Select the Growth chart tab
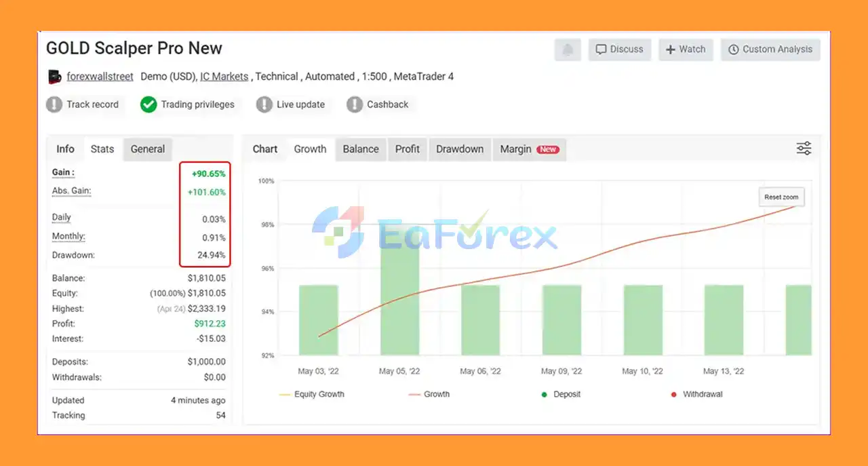Image resolution: width=868 pixels, height=466 pixels. coord(310,149)
